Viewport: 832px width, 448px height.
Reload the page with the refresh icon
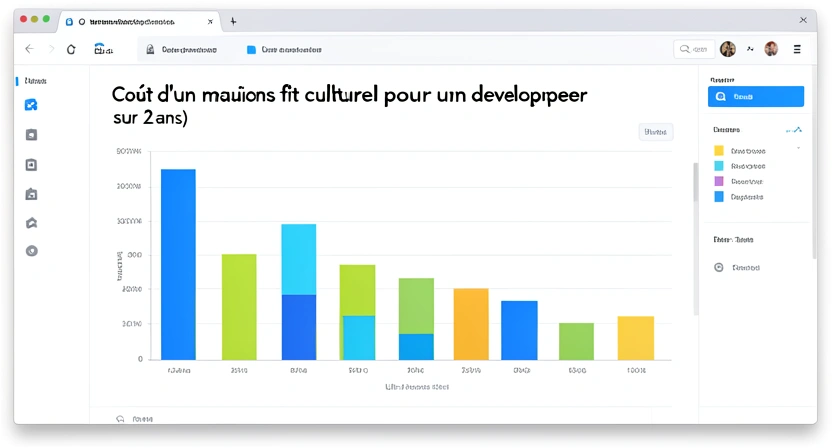click(x=71, y=49)
